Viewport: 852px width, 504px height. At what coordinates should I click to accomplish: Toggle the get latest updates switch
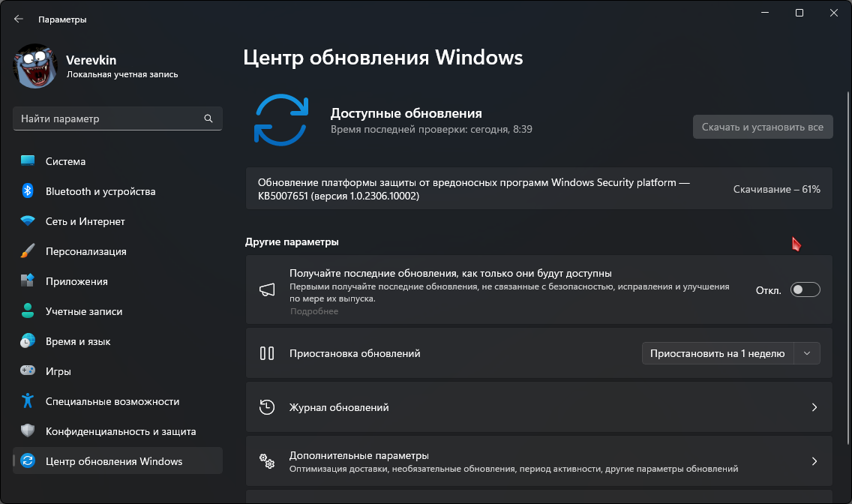pyautogui.click(x=805, y=289)
